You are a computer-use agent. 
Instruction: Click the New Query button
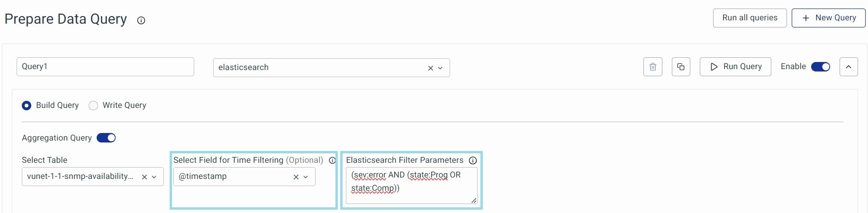click(828, 18)
